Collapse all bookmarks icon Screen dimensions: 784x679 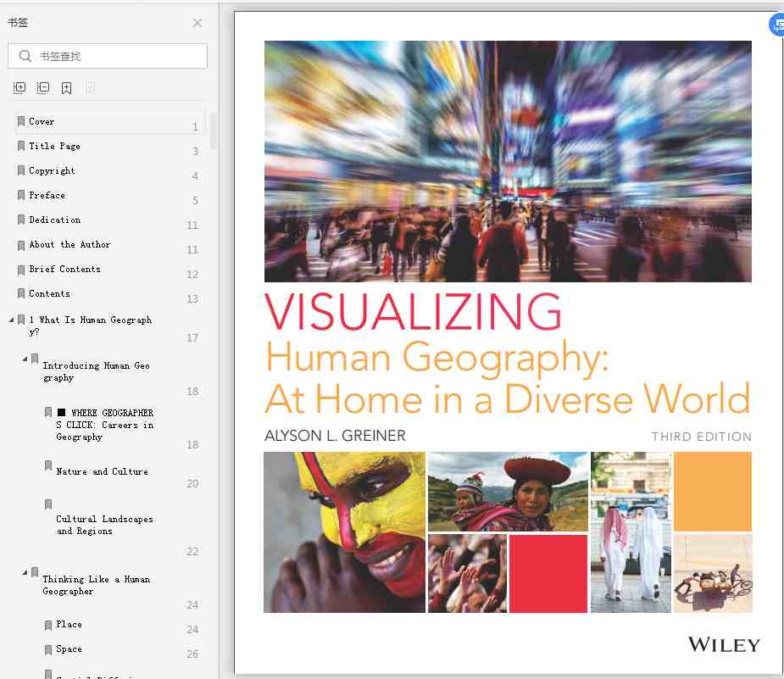tap(43, 88)
